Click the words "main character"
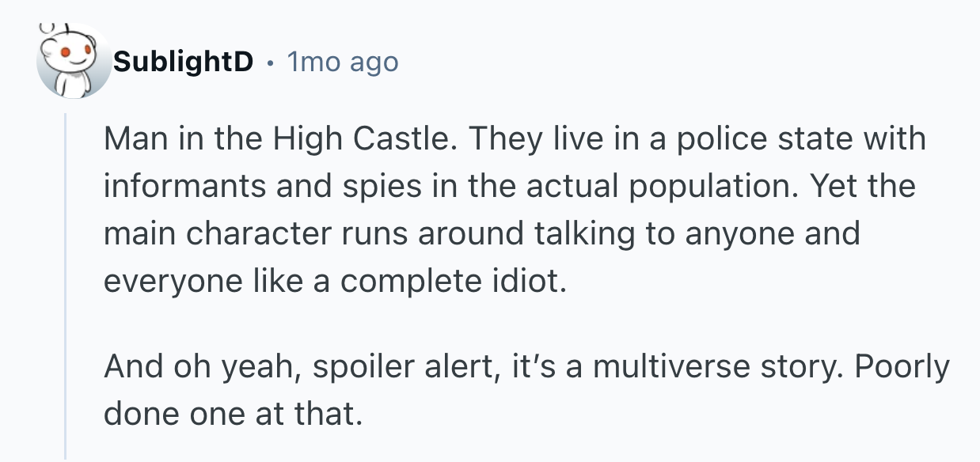980x462 pixels. [x=207, y=235]
